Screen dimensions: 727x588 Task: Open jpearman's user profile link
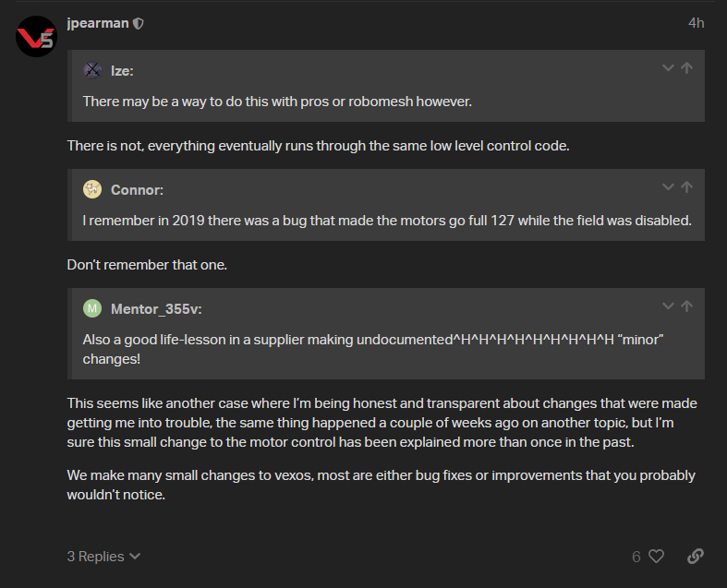[97, 23]
